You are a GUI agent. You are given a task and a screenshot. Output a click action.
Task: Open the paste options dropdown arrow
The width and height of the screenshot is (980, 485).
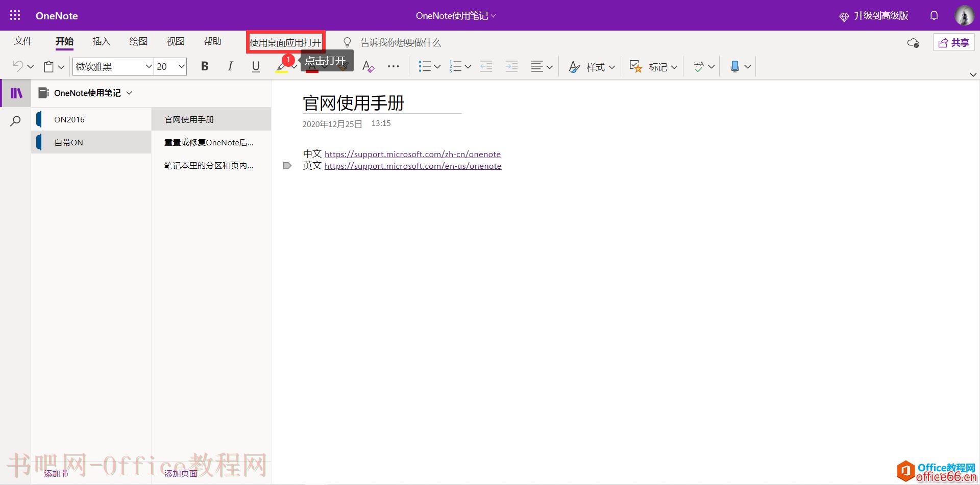coord(61,67)
